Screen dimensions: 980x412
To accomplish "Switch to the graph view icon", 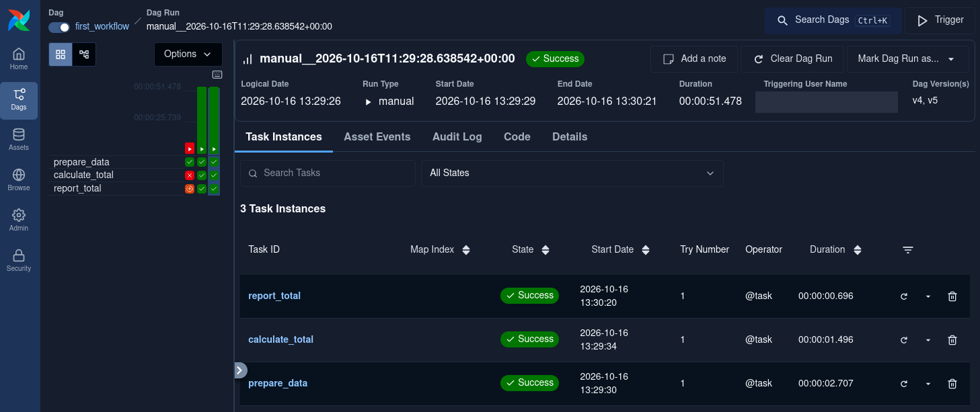I will pyautogui.click(x=84, y=54).
